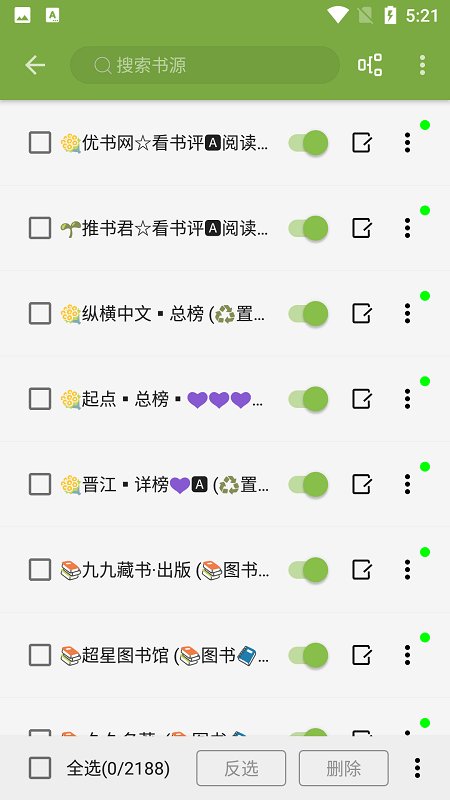
Task: Toggle off the 晋江 详榜 source
Action: [x=308, y=484]
